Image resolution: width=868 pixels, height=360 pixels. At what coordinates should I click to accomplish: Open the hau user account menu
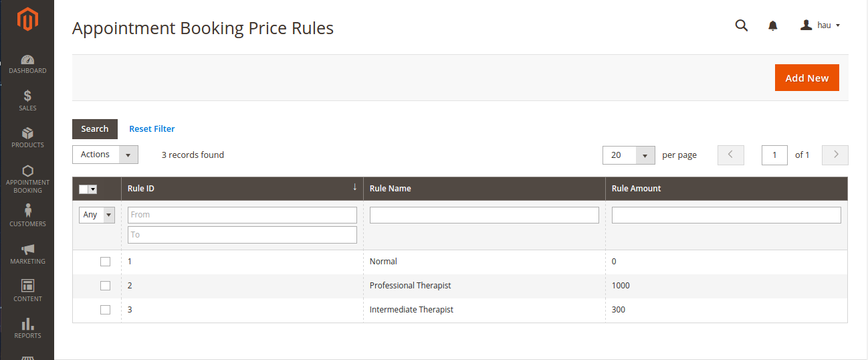821,25
